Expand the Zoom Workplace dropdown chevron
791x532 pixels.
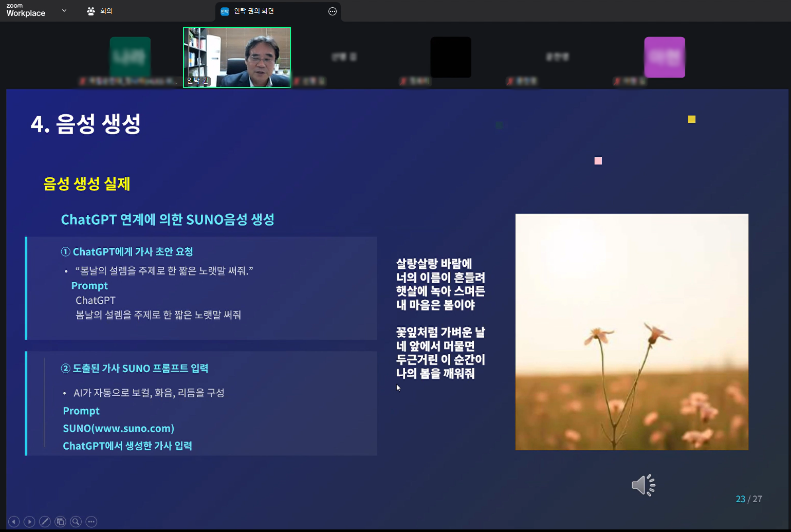pyautogui.click(x=64, y=11)
